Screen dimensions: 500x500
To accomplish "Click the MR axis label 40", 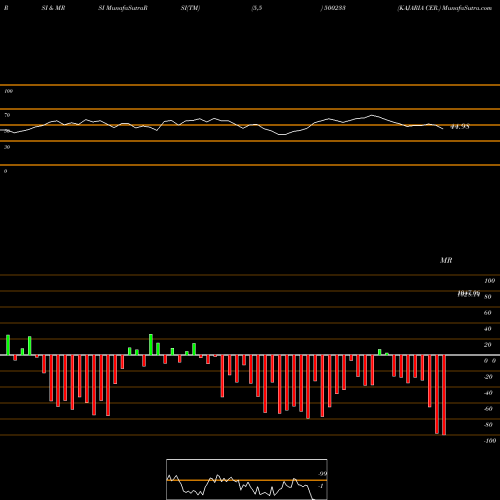I will [487, 329].
